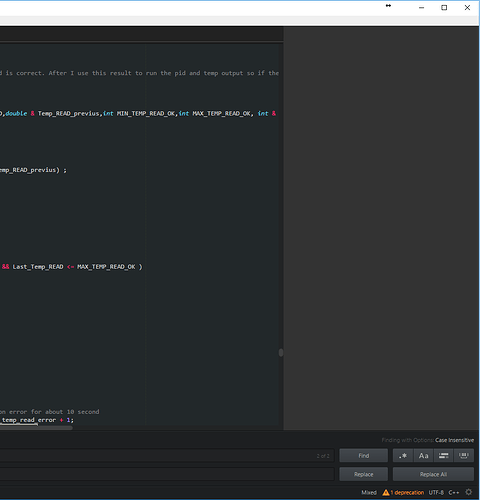Toggle the only-in-selection search option
This screenshot has height=500, width=481.
443,455
